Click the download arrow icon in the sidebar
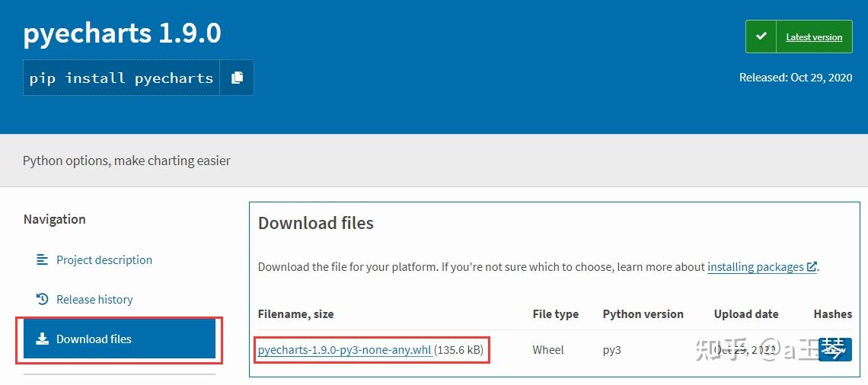This screenshot has height=385, width=868. (43, 339)
